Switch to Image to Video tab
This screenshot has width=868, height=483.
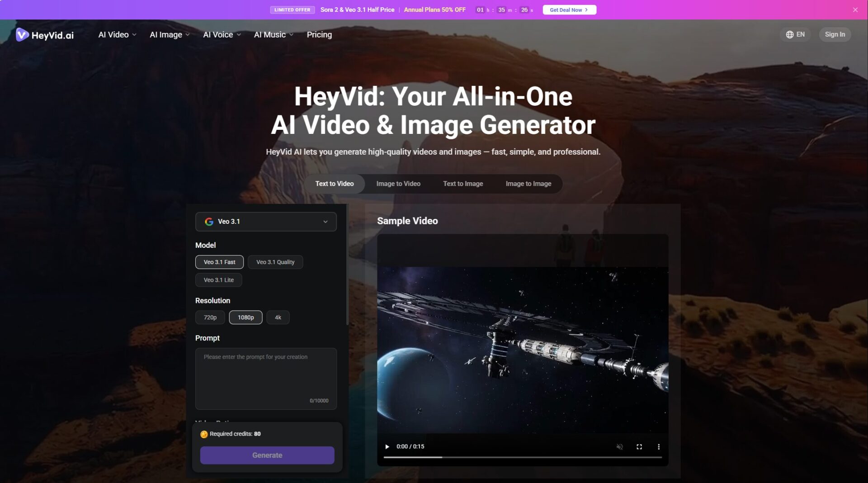[x=398, y=184]
